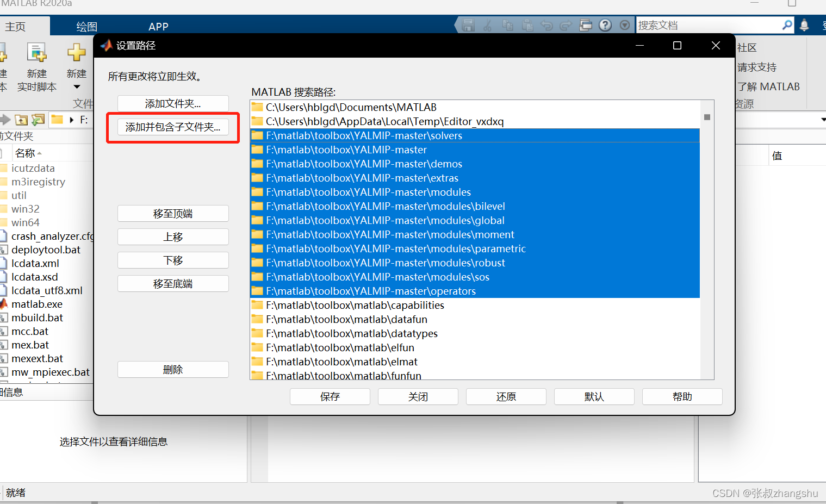
Task: Select the YALMIP-master\demos path
Action: 475,164
